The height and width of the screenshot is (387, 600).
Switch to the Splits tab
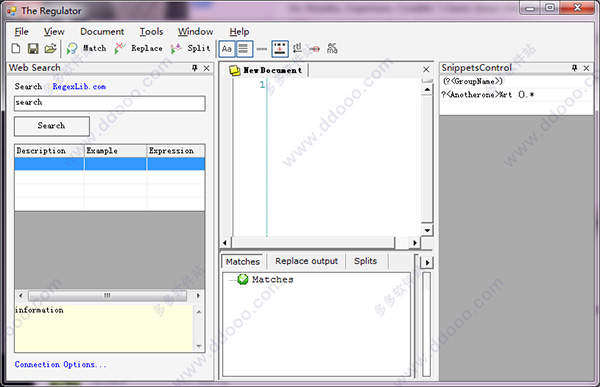365,261
